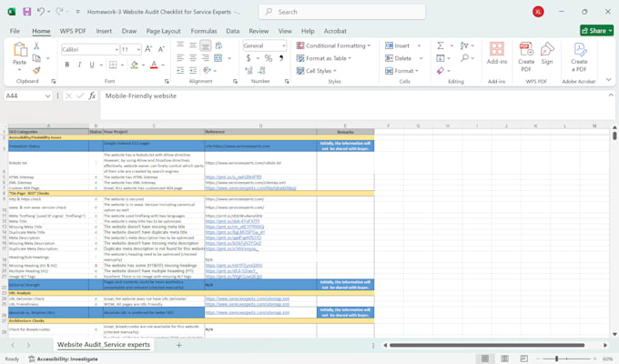Click the green Share button
The width and height of the screenshot is (619, 364).
[596, 30]
